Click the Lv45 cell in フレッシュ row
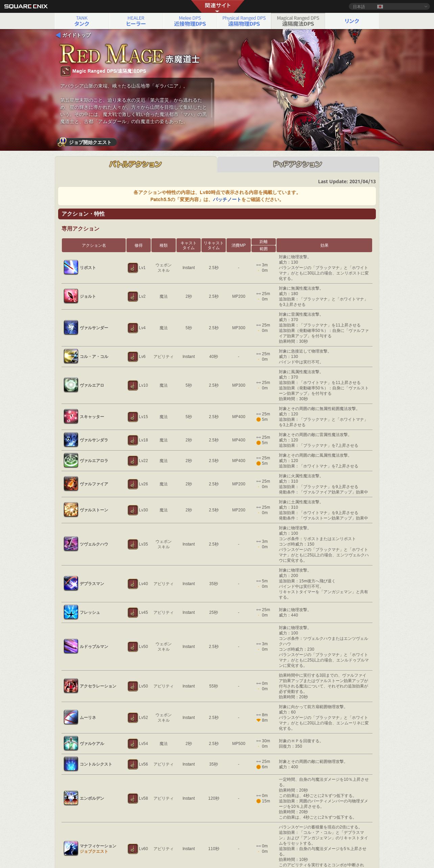The height and width of the screenshot is (868, 434). pos(143,612)
